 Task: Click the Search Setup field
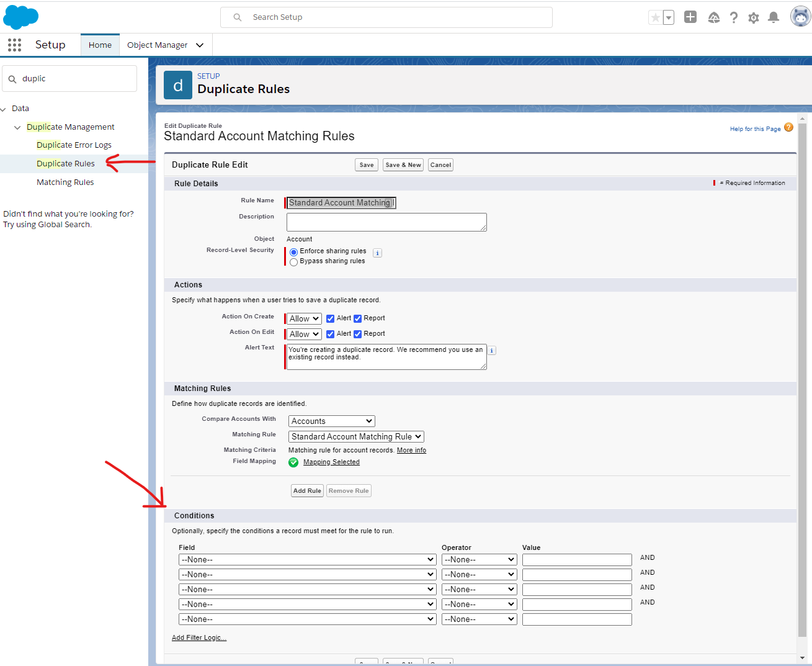386,17
